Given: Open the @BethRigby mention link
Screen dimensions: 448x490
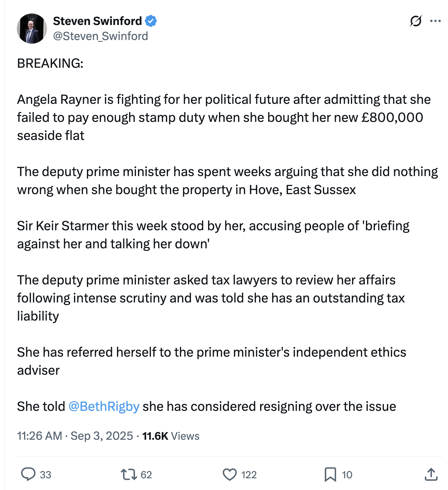Looking at the screenshot, I should coord(104,406).
